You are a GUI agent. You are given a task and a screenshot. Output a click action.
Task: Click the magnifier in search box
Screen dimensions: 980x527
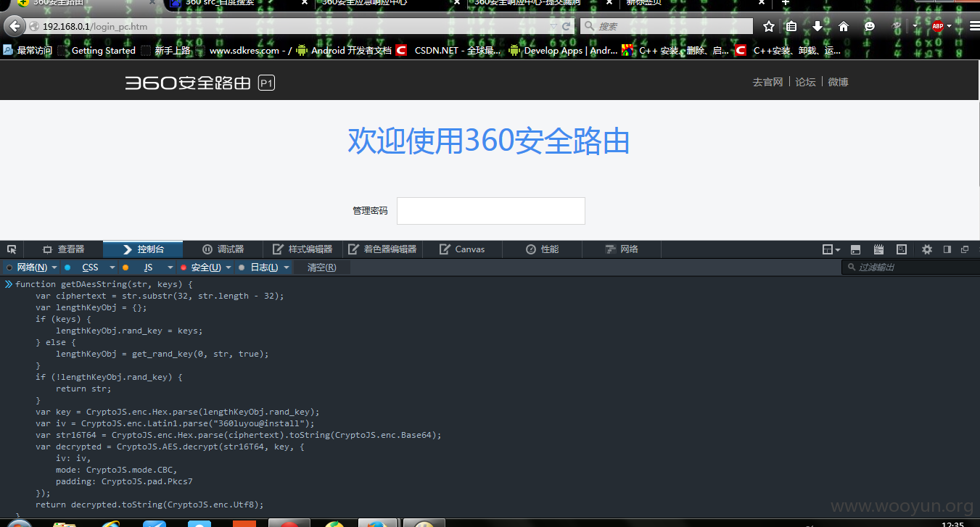(x=589, y=26)
